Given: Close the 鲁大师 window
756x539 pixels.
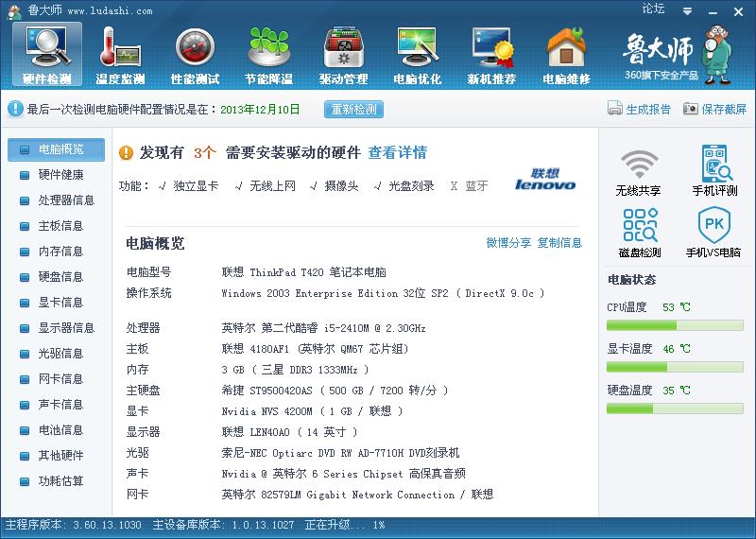Looking at the screenshot, I should point(738,11).
